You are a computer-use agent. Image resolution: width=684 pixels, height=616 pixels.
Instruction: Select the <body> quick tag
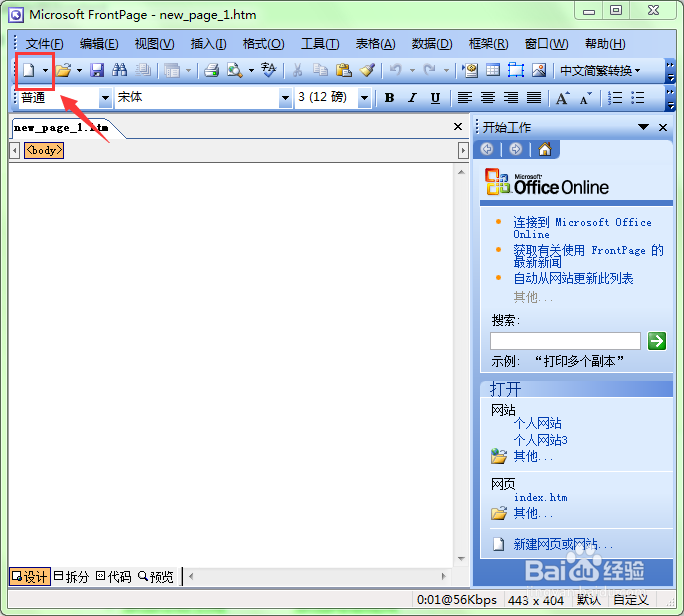44,151
